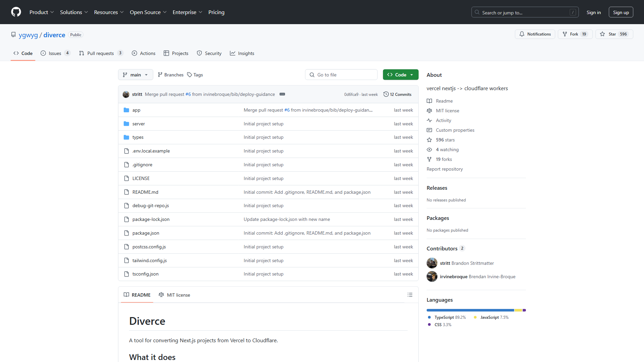The height and width of the screenshot is (362, 644).
Task: Open tailwind.config.js file
Action: pyautogui.click(x=150, y=260)
